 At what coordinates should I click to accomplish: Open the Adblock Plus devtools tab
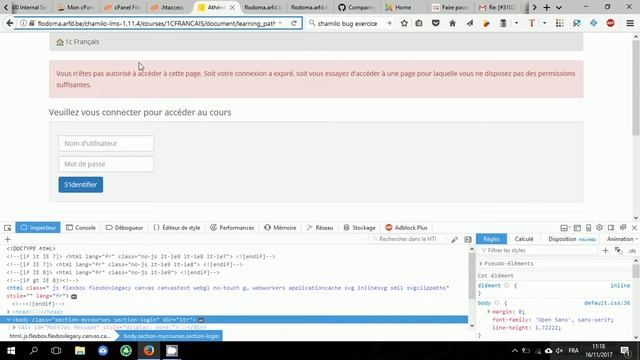click(x=407, y=228)
